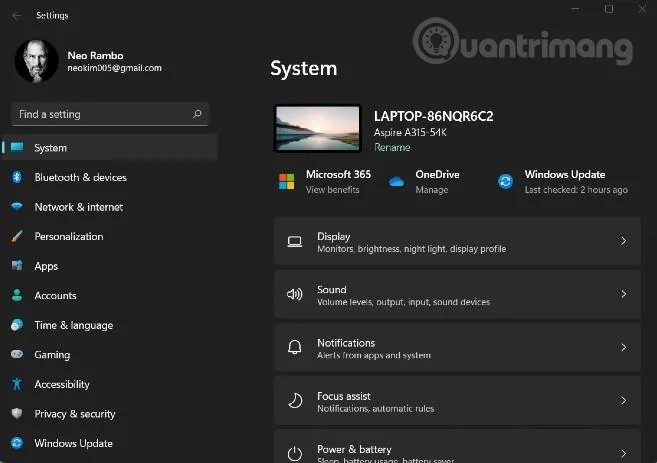The height and width of the screenshot is (463, 657).
Task: Click the Power & battery icon
Action: click(295, 453)
